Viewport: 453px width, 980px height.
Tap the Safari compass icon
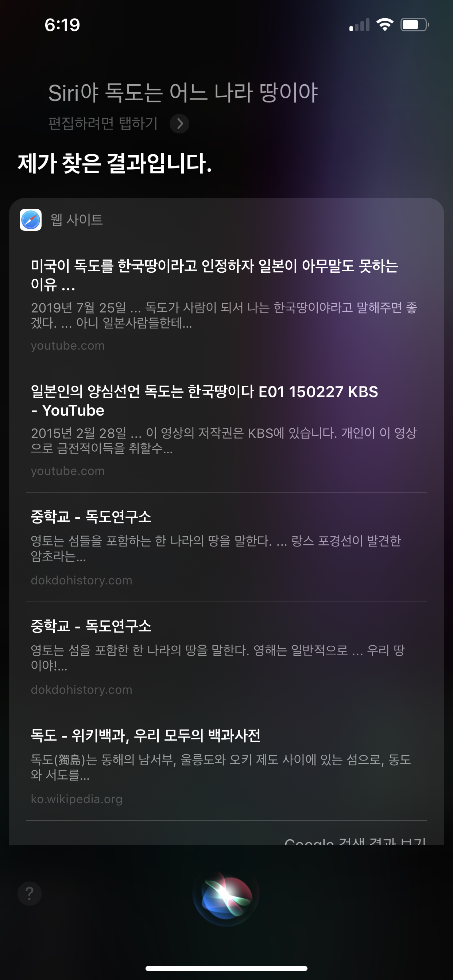[x=30, y=219]
